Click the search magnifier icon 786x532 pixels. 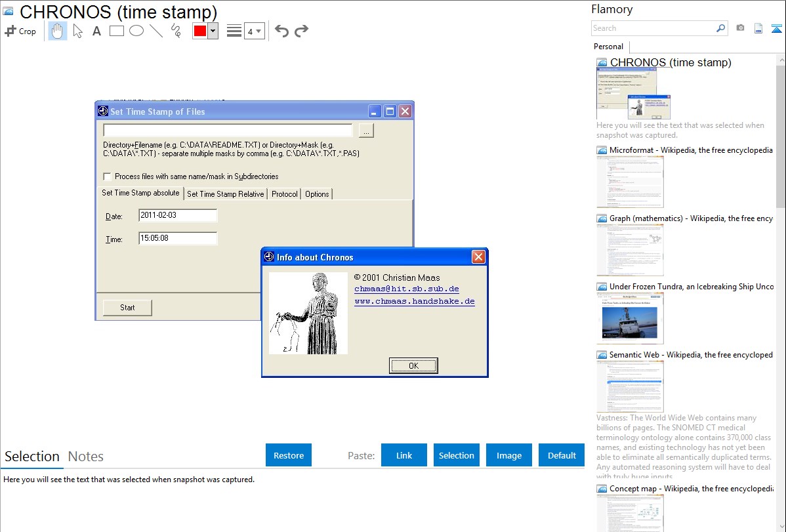pyautogui.click(x=720, y=28)
